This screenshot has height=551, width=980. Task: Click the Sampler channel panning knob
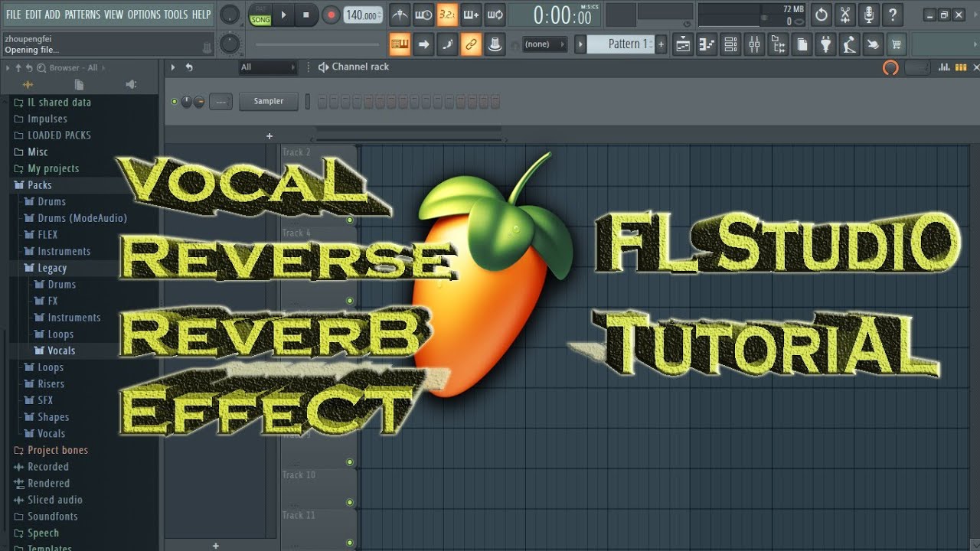tap(186, 101)
